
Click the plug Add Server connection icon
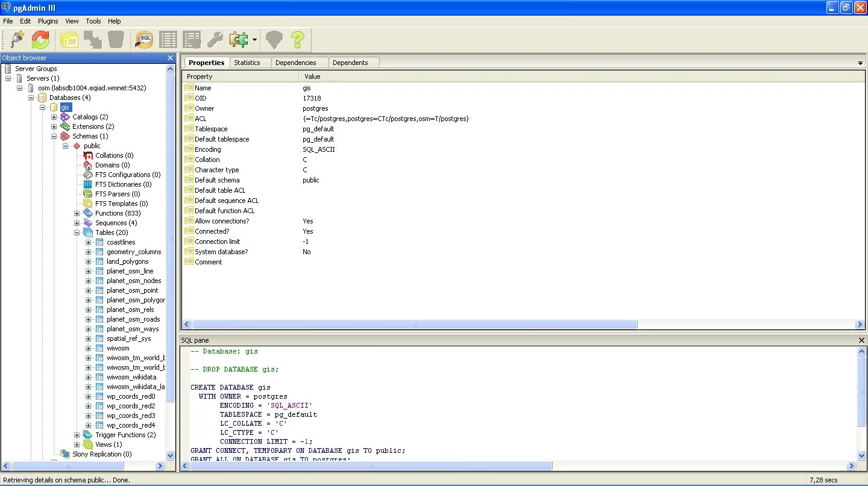point(17,40)
